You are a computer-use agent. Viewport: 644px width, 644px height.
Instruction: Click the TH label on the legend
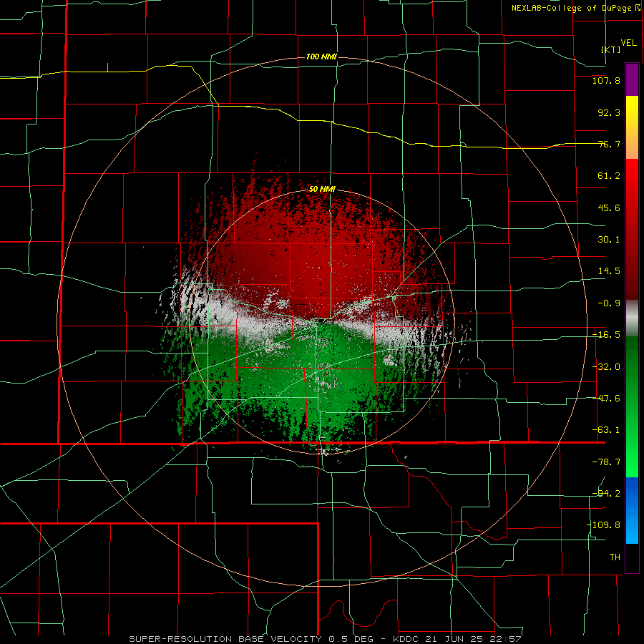click(x=615, y=557)
